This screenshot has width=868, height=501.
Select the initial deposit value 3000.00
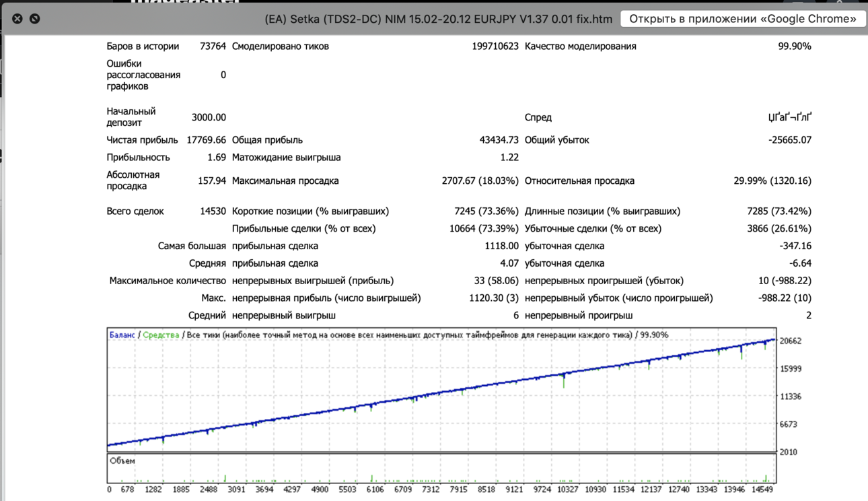pyautogui.click(x=209, y=117)
